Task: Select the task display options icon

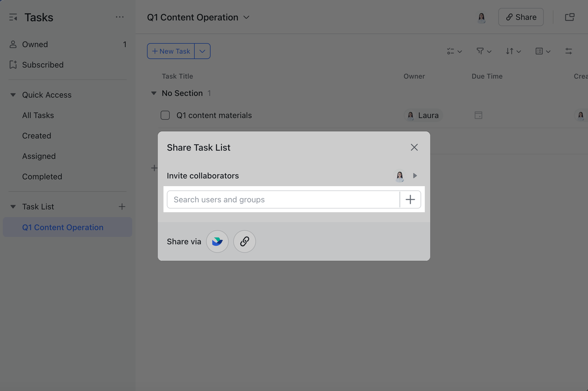Action: pyautogui.click(x=452, y=51)
